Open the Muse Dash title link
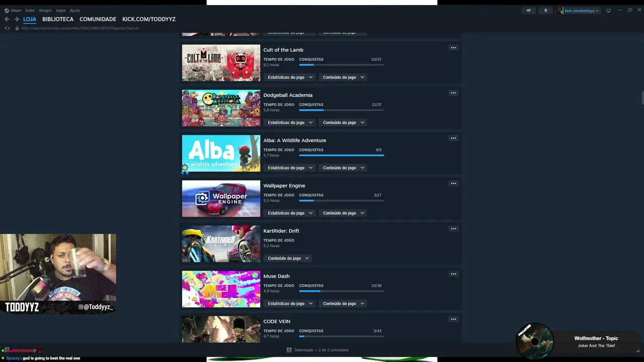644x362 pixels. tap(276, 276)
